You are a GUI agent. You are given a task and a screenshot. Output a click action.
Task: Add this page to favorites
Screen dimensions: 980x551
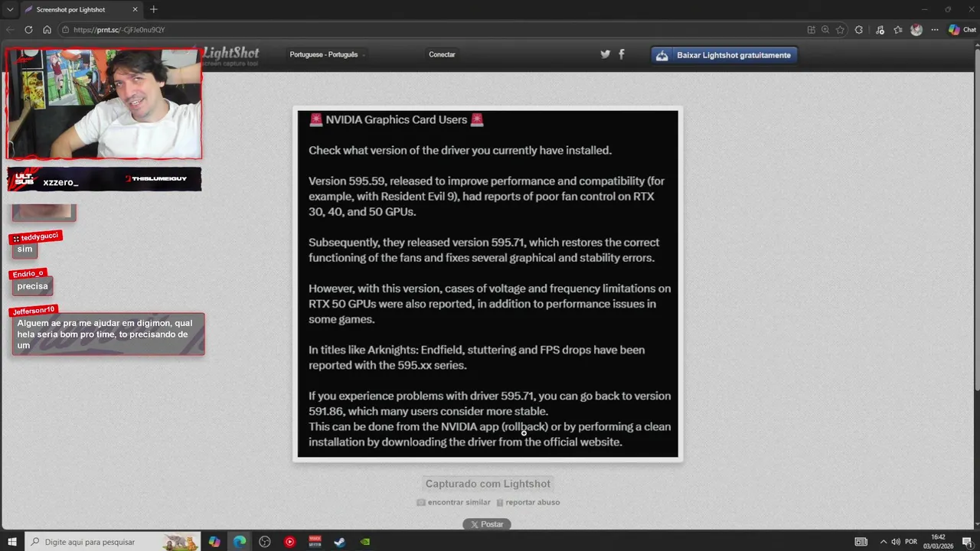tap(840, 30)
